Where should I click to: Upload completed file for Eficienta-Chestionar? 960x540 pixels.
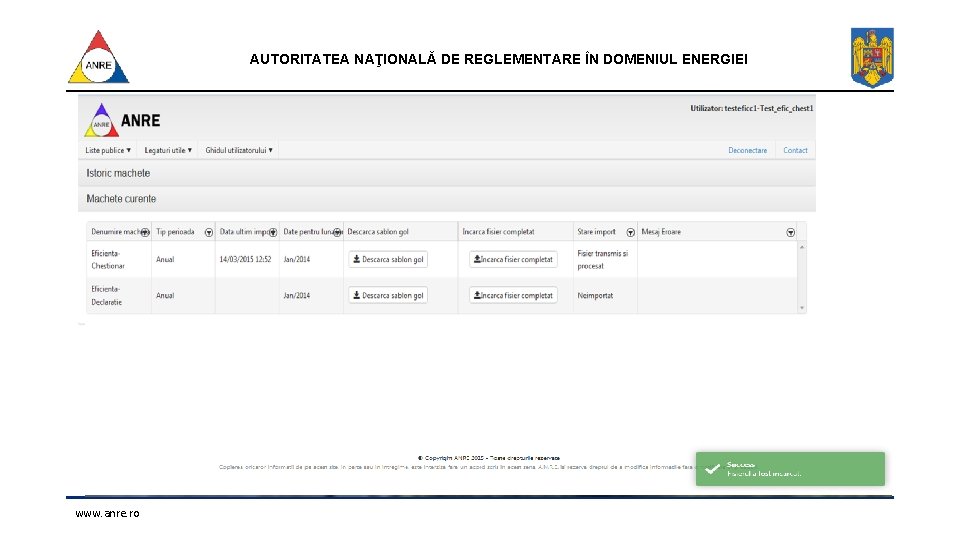point(513,260)
